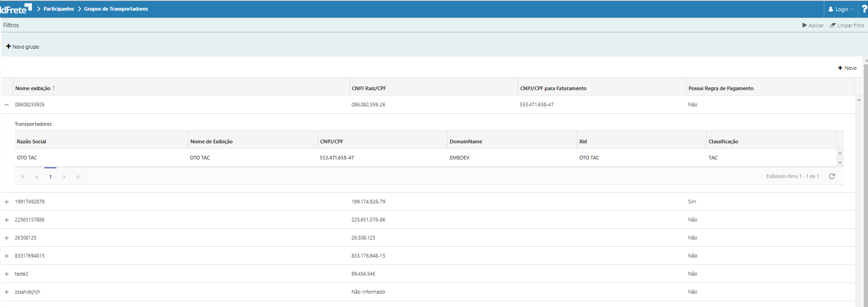
Task: Click the help question mark icon
Action: 864,9
